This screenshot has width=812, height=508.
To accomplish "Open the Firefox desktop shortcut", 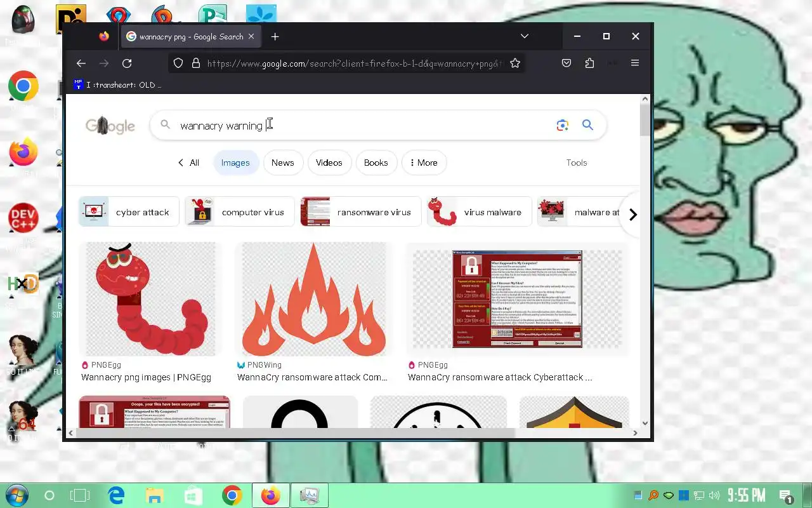I will [x=23, y=153].
